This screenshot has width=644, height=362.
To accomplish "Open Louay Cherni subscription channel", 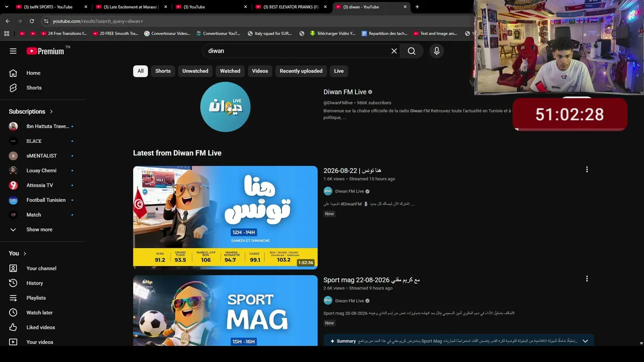I will 42,170.
